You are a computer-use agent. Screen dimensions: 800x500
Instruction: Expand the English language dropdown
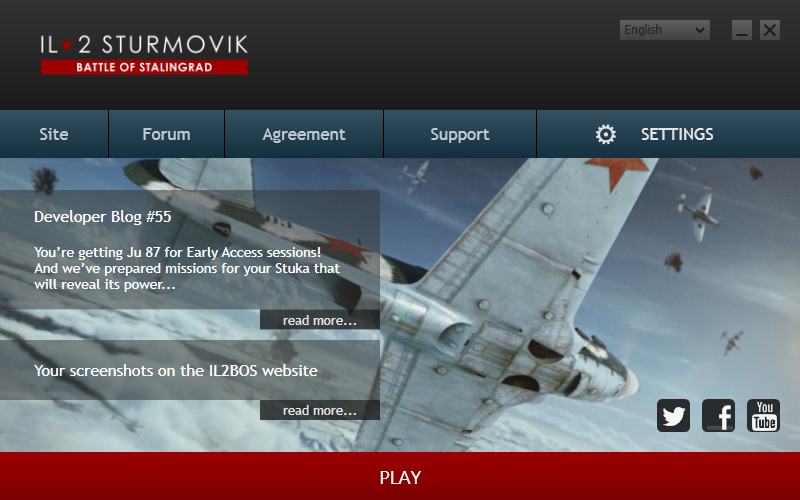(665, 30)
